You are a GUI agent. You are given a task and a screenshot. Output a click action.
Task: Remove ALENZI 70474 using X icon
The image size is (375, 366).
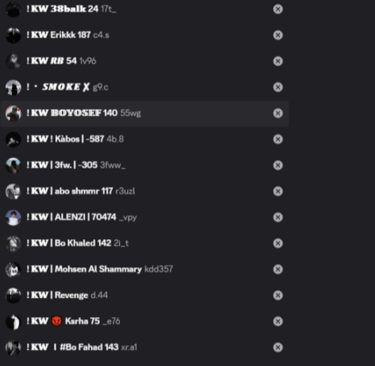[x=278, y=217]
